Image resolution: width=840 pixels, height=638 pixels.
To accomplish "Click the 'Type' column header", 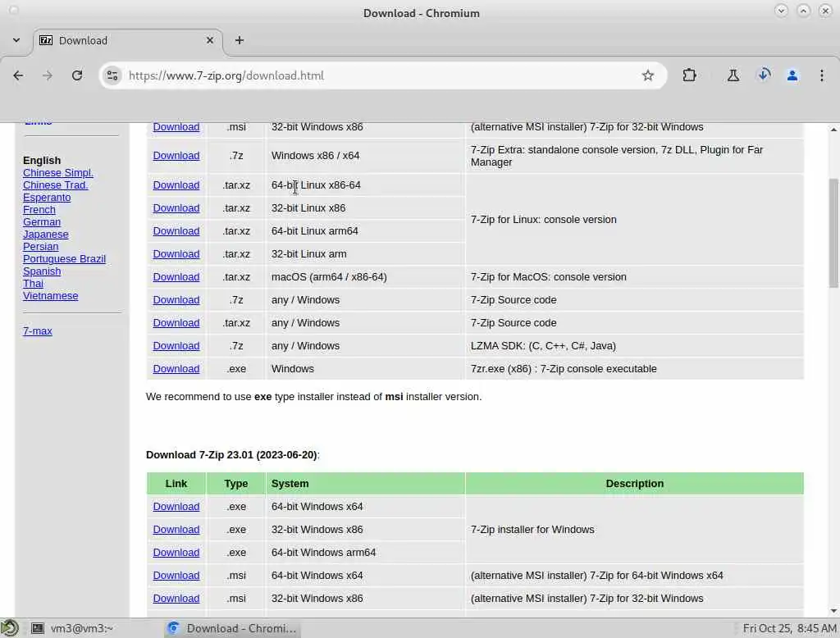I will (x=235, y=484).
